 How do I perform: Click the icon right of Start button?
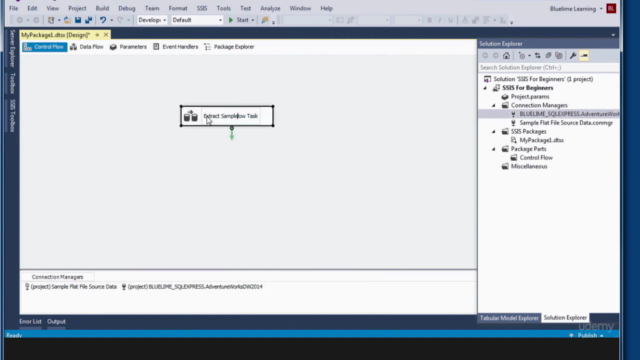[265, 20]
